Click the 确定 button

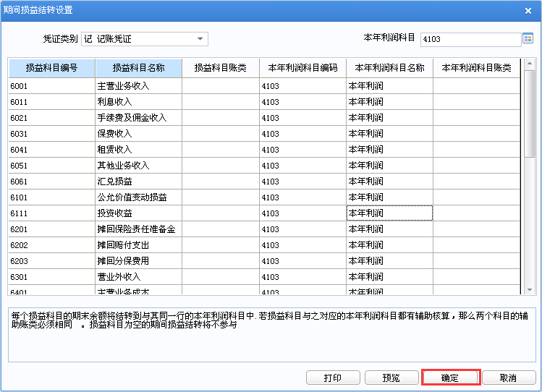coord(451,378)
